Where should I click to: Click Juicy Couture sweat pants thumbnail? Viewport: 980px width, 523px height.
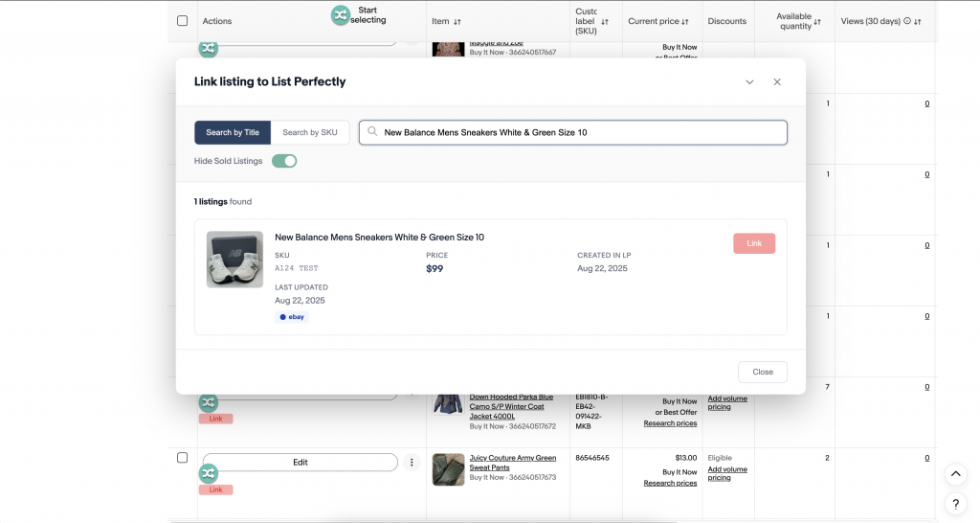coord(448,469)
